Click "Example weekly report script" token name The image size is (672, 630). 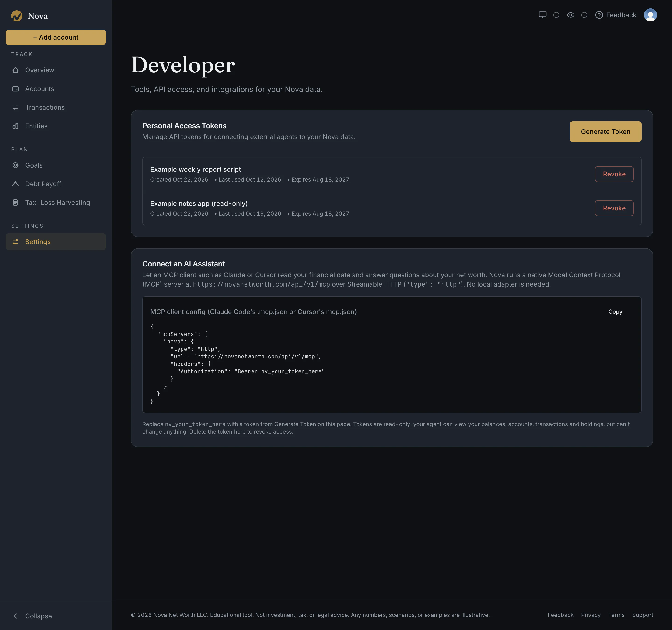pos(195,169)
